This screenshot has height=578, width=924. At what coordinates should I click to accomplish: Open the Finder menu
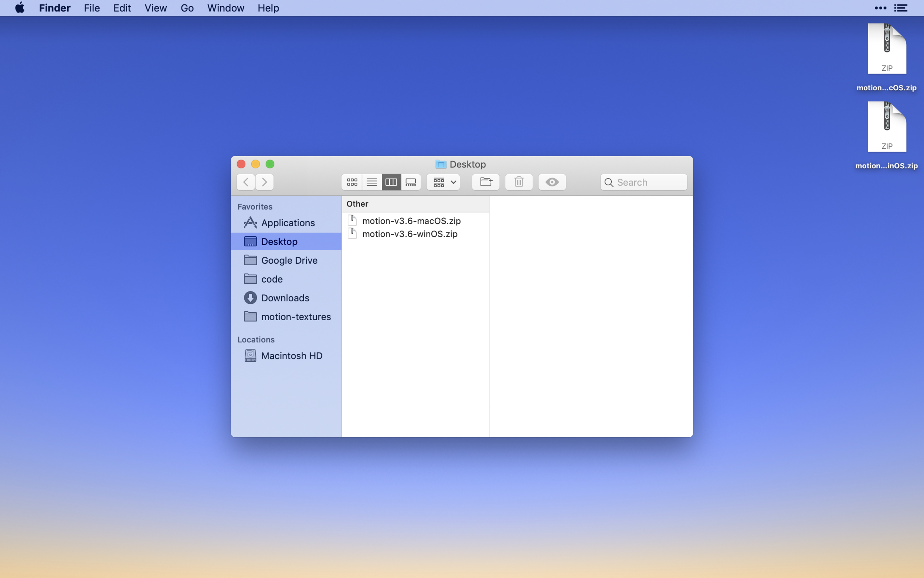55,8
